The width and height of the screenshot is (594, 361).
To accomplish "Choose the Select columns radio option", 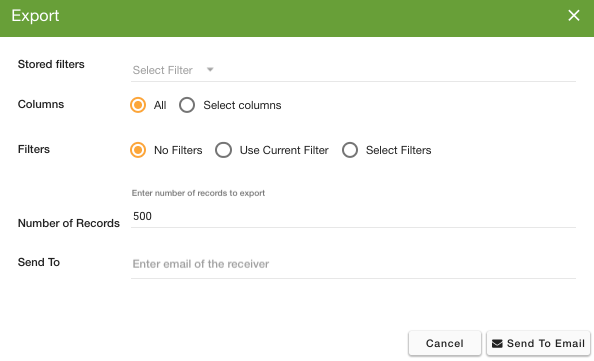I will click(187, 105).
